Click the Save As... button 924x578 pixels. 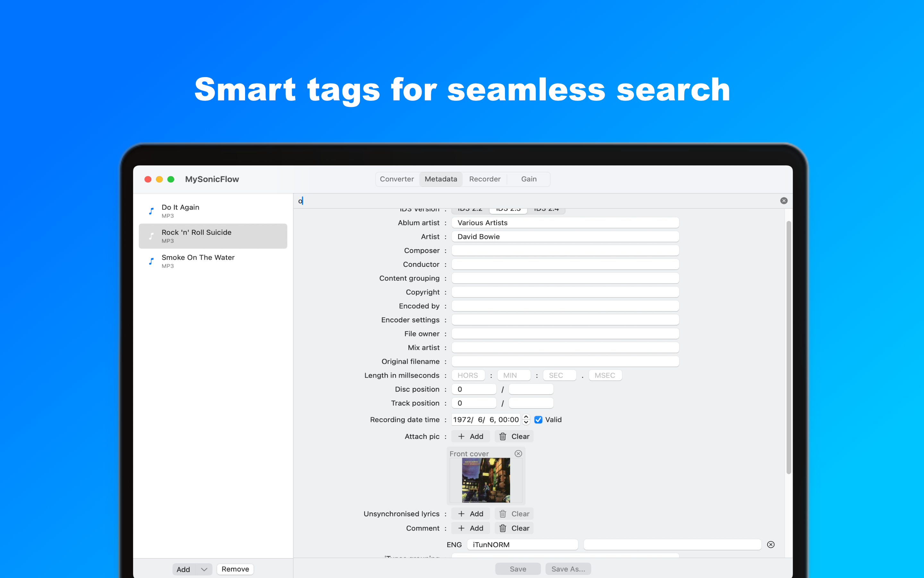pyautogui.click(x=568, y=569)
